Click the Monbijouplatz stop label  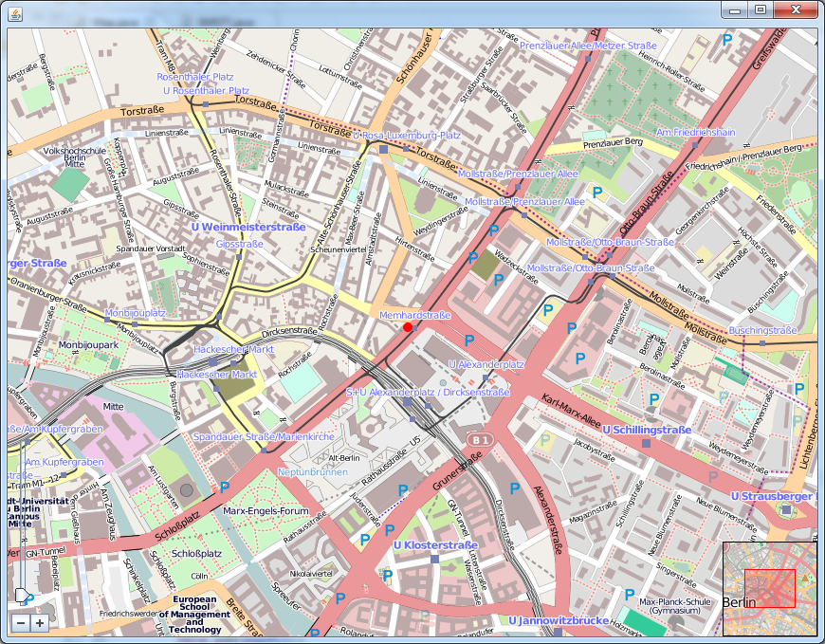[x=135, y=313]
